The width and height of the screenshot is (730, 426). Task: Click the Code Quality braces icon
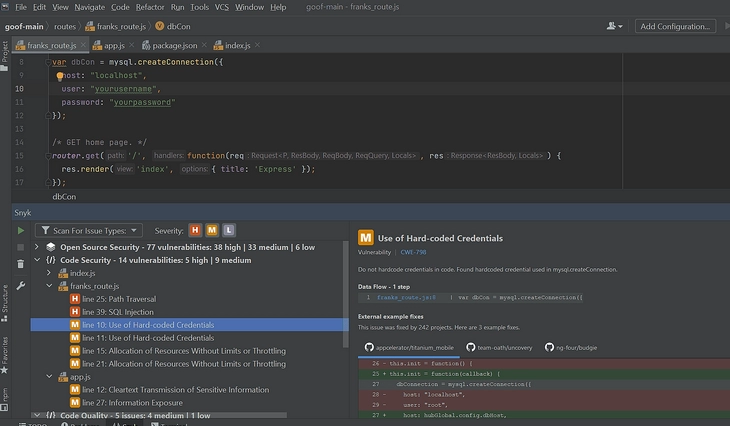[x=51, y=415]
